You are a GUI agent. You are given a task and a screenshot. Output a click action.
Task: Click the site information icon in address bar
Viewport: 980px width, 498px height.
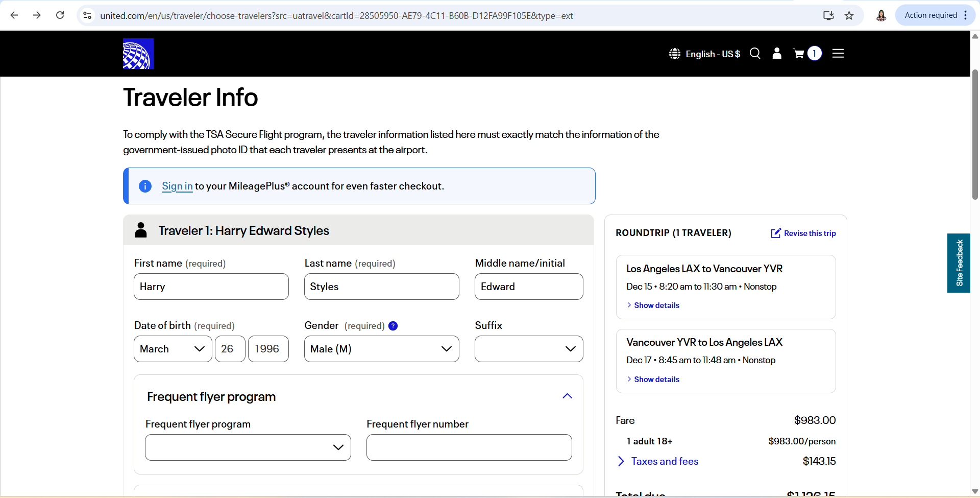[x=88, y=15]
